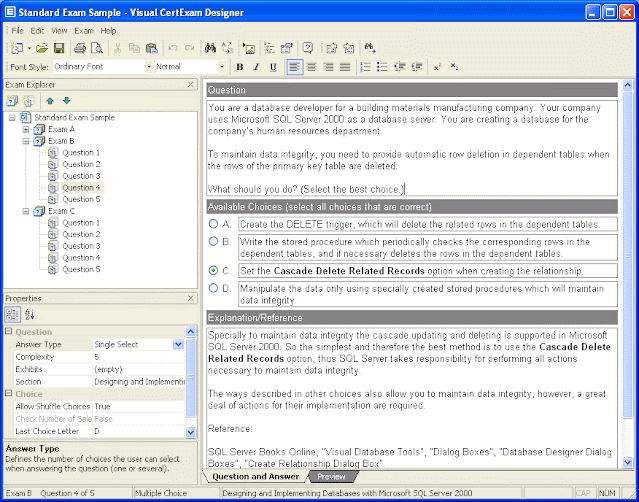Select radio button for choice D
639x502 pixels.
click(213, 288)
